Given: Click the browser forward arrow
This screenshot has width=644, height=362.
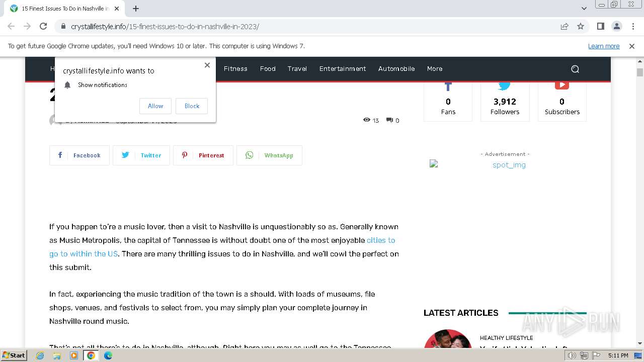Looking at the screenshot, I should point(27,26).
